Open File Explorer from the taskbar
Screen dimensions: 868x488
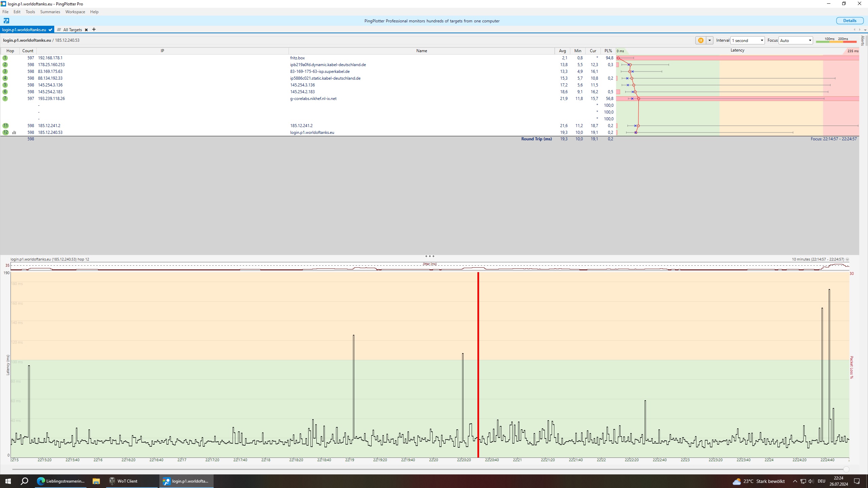click(x=96, y=481)
